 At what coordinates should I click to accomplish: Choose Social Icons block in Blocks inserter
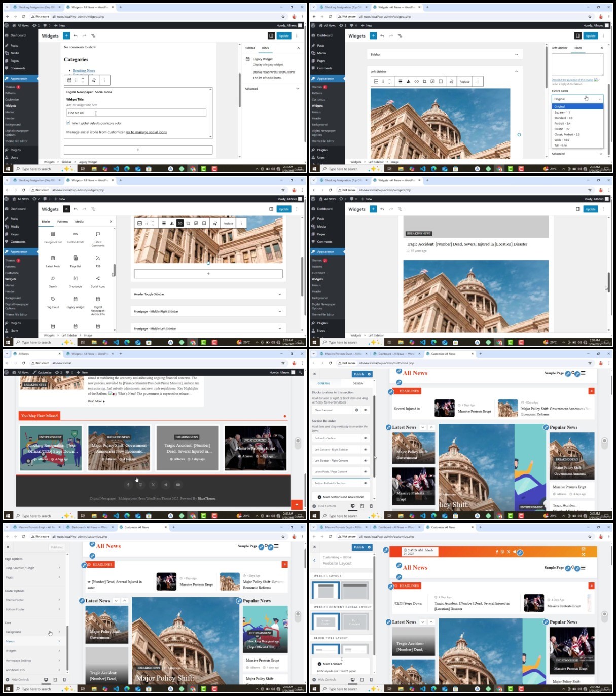pos(98,281)
